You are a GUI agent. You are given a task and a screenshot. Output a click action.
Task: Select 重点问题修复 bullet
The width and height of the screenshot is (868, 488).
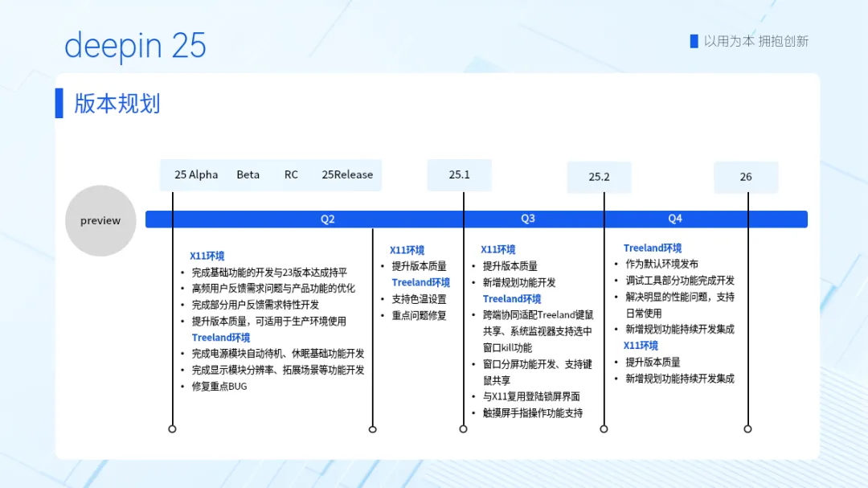click(x=419, y=316)
